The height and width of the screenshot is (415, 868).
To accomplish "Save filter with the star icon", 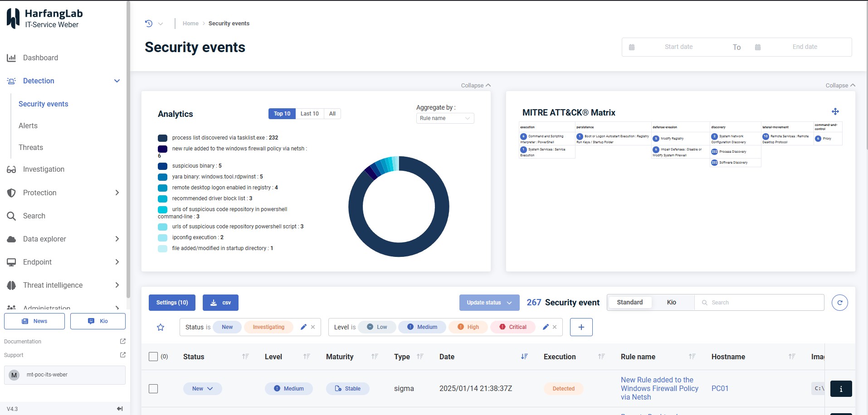I will pyautogui.click(x=161, y=327).
